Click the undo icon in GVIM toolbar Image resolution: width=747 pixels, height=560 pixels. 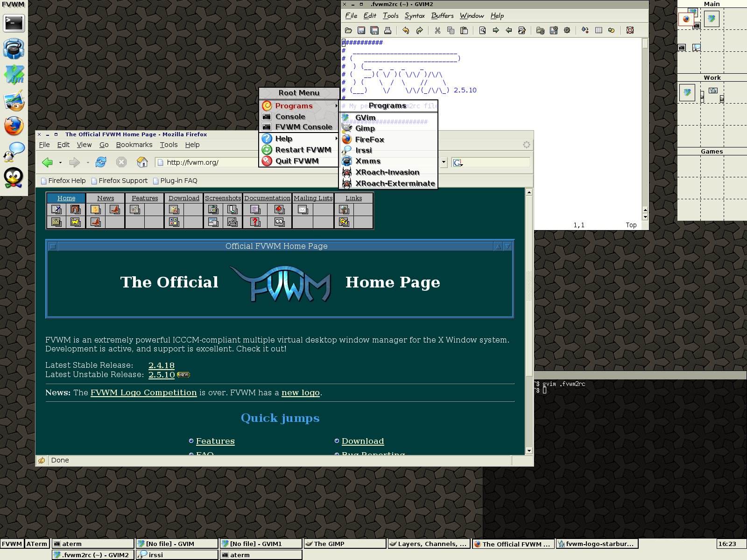[406, 30]
